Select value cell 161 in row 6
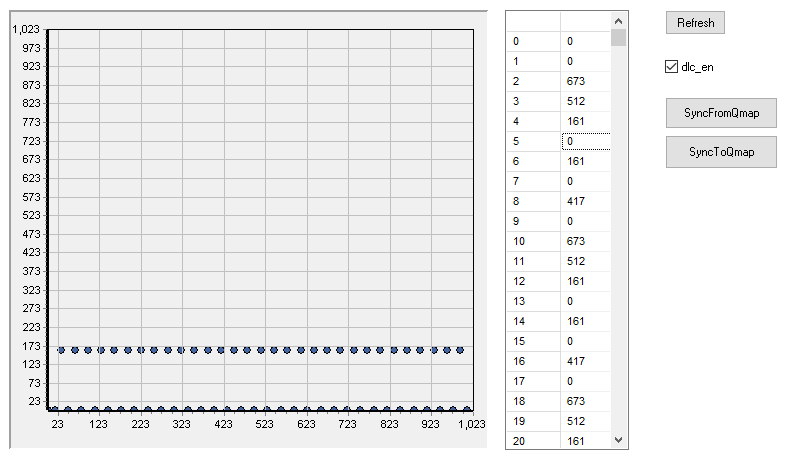Screen dimensions: 785x455 [x=586, y=161]
